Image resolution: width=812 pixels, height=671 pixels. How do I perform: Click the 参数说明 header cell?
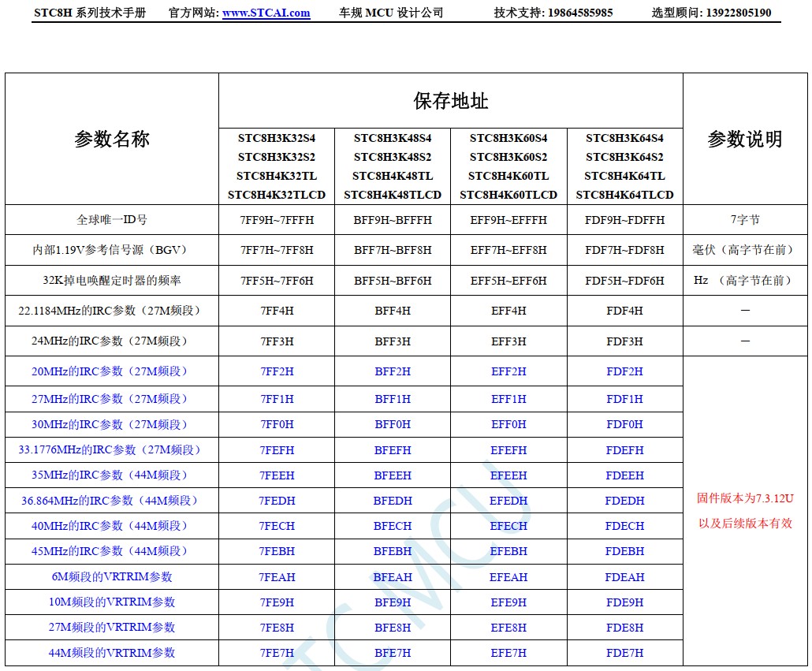745,139
